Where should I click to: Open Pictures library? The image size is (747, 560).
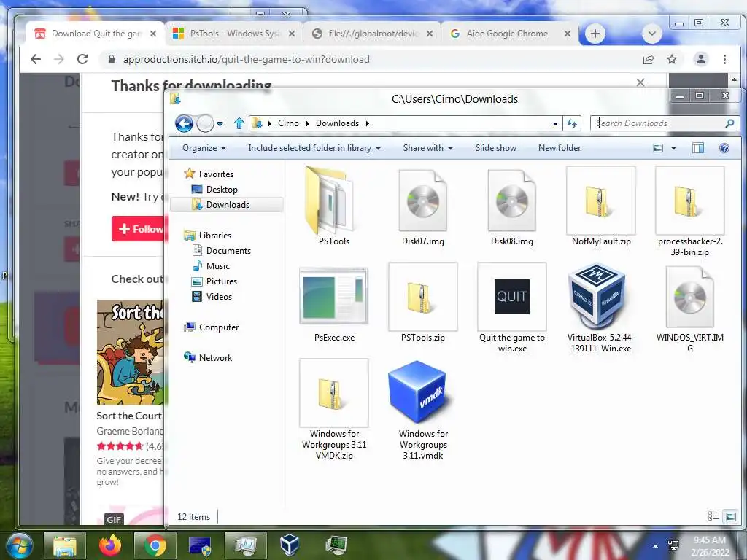point(221,281)
